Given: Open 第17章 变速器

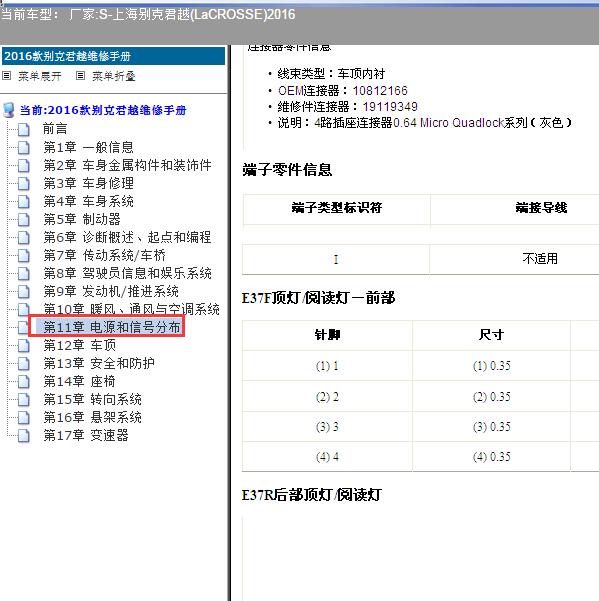Looking at the screenshot, I should pos(86,435).
